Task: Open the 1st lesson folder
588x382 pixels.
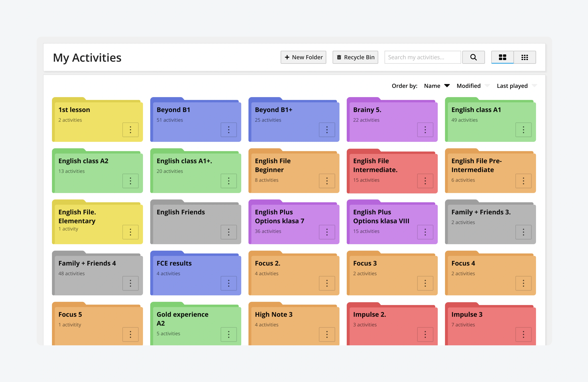Action: pos(97,120)
